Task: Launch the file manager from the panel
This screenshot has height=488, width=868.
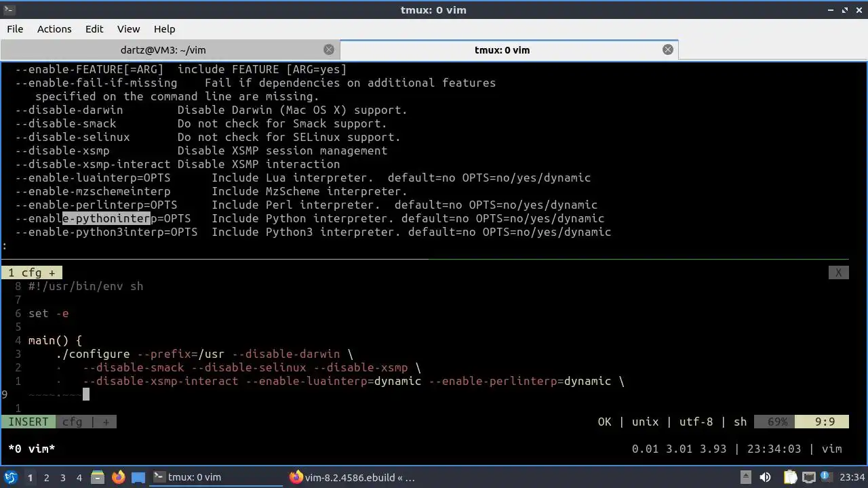Action: coord(97,477)
